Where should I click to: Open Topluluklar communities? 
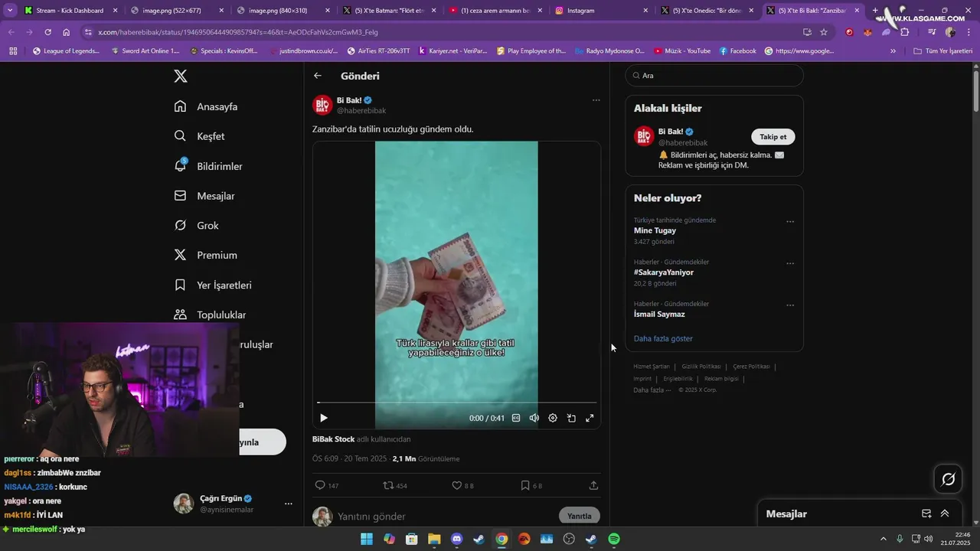[210, 315]
